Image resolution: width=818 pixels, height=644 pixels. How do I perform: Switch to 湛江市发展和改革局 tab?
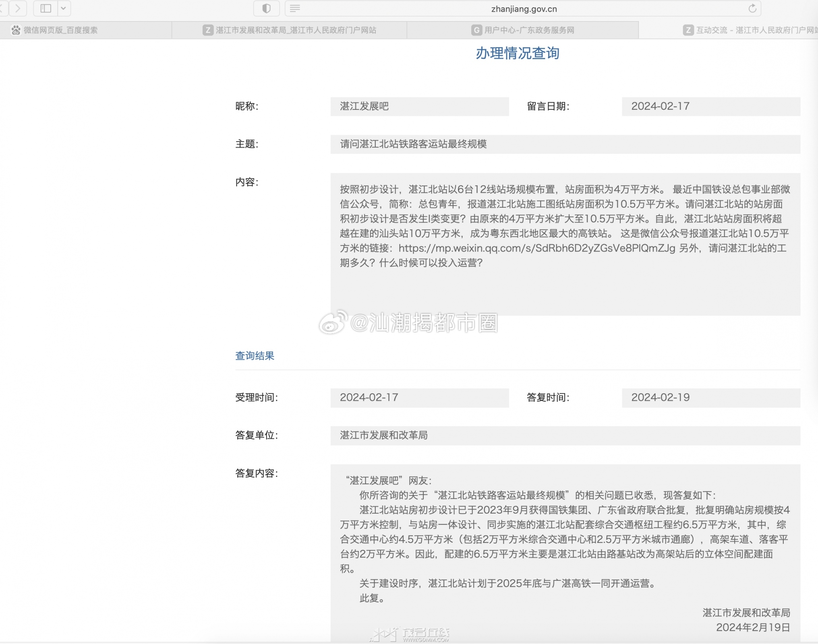click(289, 30)
